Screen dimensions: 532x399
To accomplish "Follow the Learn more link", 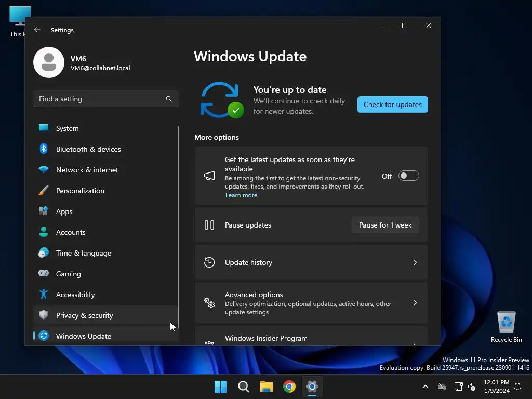I will tap(241, 195).
